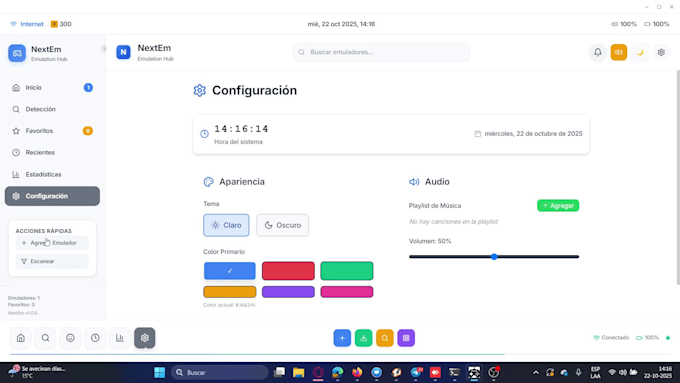The width and height of the screenshot is (680, 383).
Task: Click the sidebar gamepad NextEm logo
Action: (x=17, y=53)
